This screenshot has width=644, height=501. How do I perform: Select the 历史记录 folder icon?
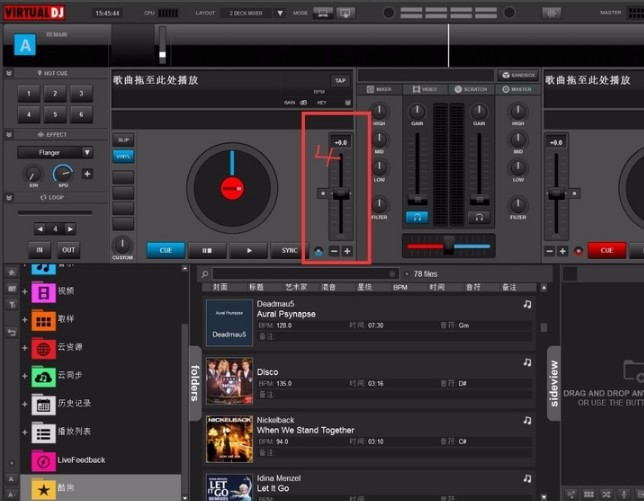click(x=44, y=404)
